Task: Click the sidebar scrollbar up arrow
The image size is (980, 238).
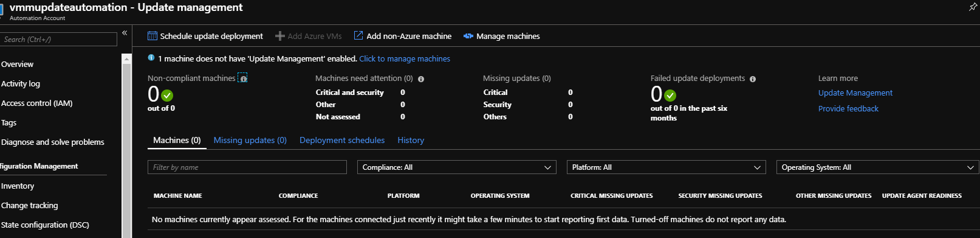Action: point(127,59)
